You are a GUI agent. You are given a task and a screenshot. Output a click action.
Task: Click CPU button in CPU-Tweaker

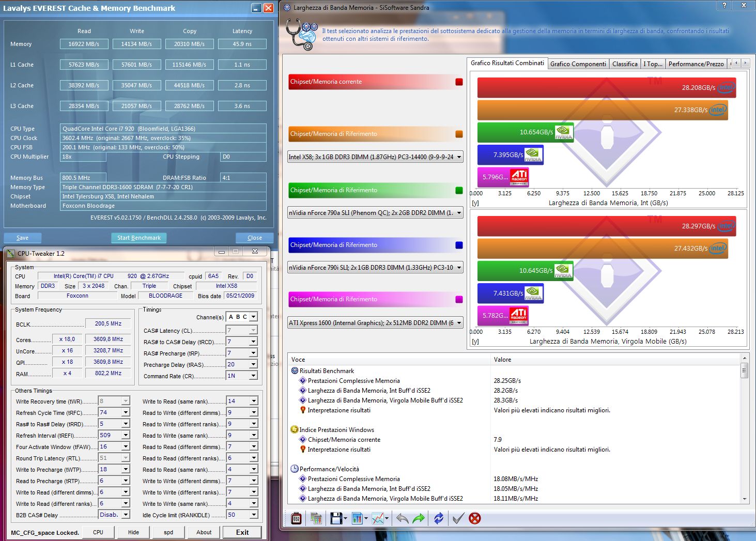click(x=98, y=532)
